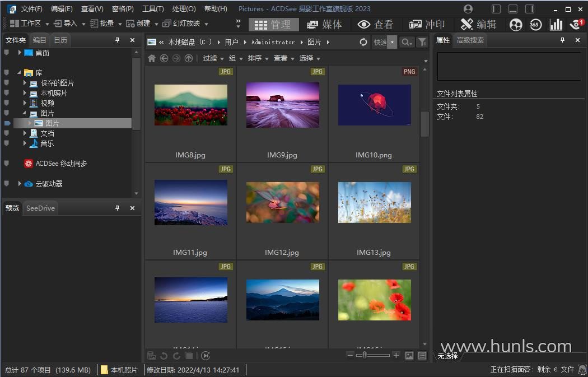Go to home folder icon
The image size is (588, 377).
point(152,58)
